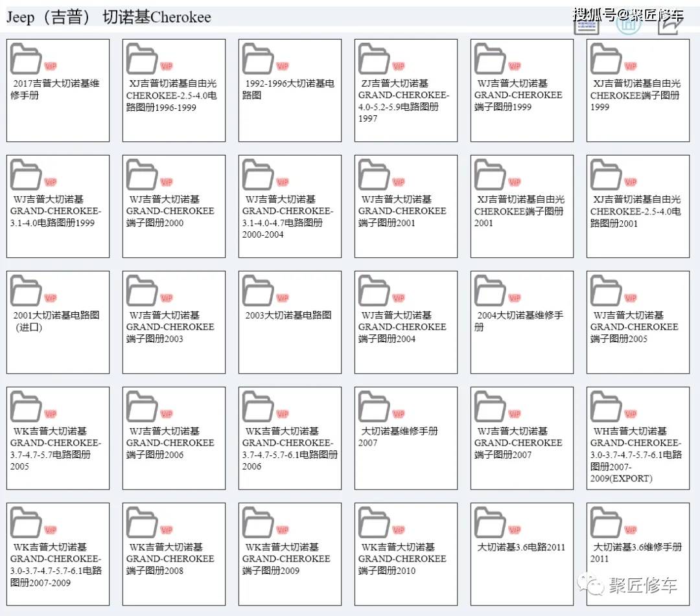
Task: Open ZJ GRAND-CHEROKEE-4.0-5.2-5.9电路图册1997 folder icon
Action: (374, 58)
